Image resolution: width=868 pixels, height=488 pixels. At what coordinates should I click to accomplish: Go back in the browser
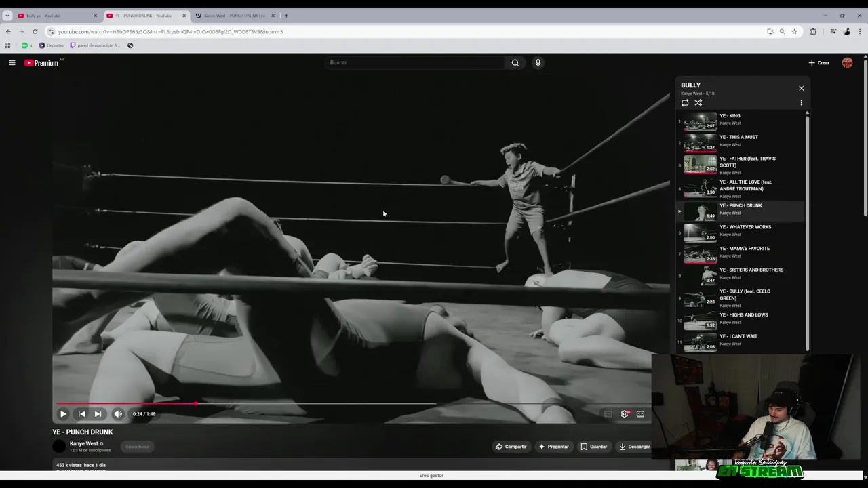point(8,31)
